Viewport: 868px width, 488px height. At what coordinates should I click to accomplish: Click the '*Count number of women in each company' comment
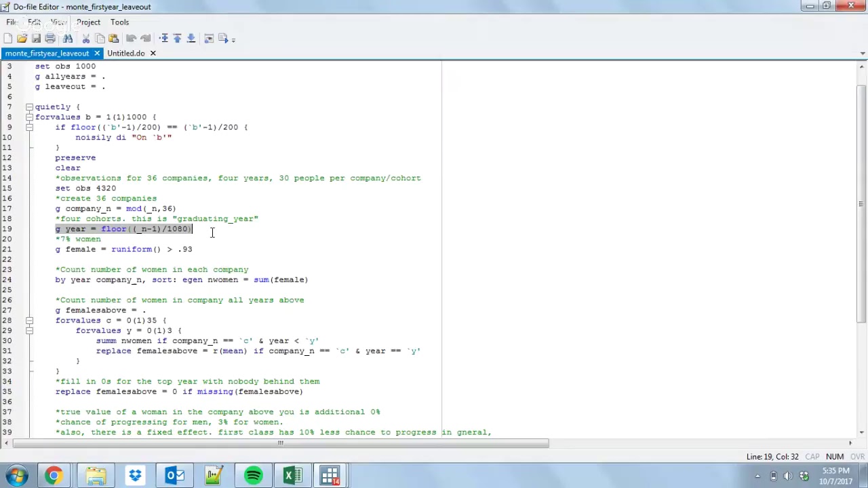coord(152,269)
